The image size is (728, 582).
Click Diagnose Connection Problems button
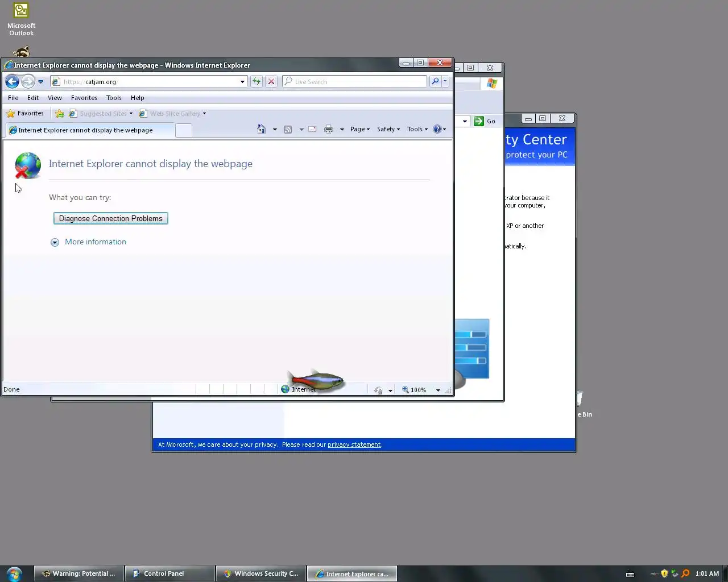click(111, 218)
